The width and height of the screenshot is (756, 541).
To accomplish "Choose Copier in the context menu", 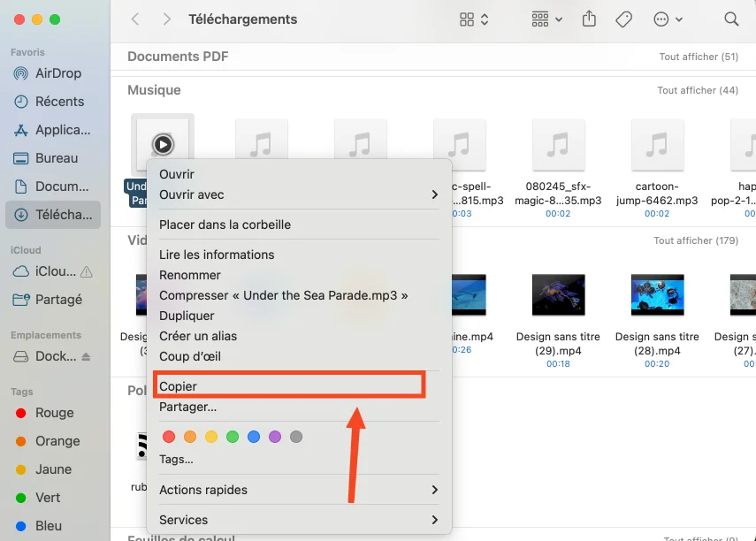I will point(179,386).
